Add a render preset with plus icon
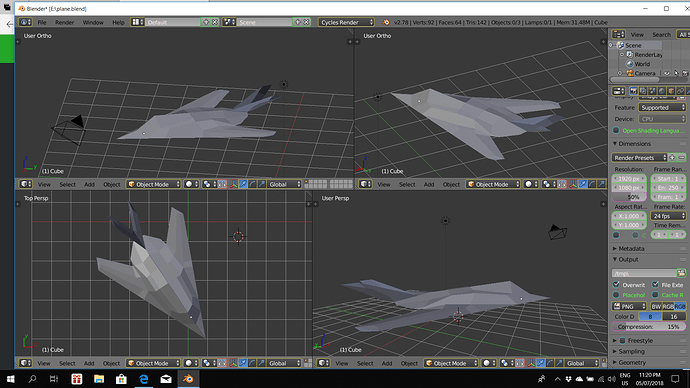This screenshot has height=388, width=690. click(x=672, y=157)
